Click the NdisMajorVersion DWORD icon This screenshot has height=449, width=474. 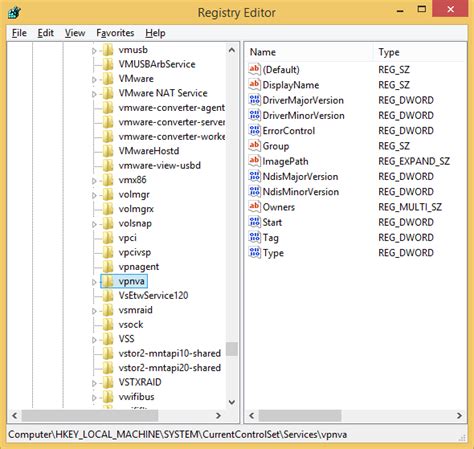point(254,176)
